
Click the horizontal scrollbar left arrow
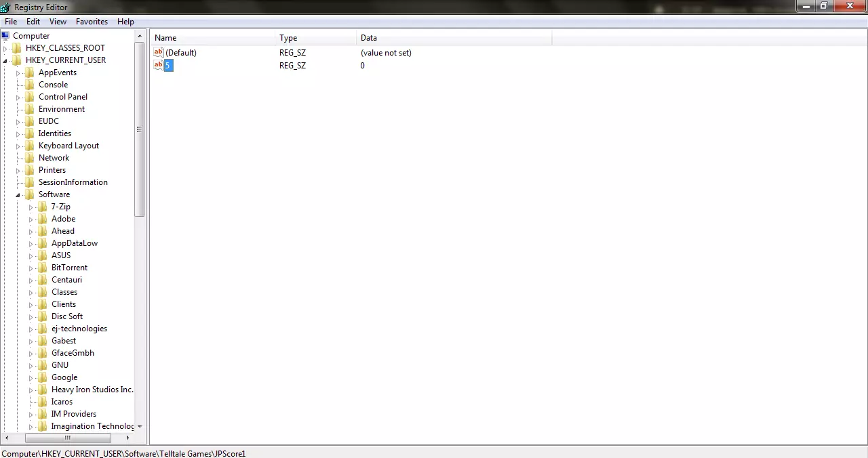5,438
